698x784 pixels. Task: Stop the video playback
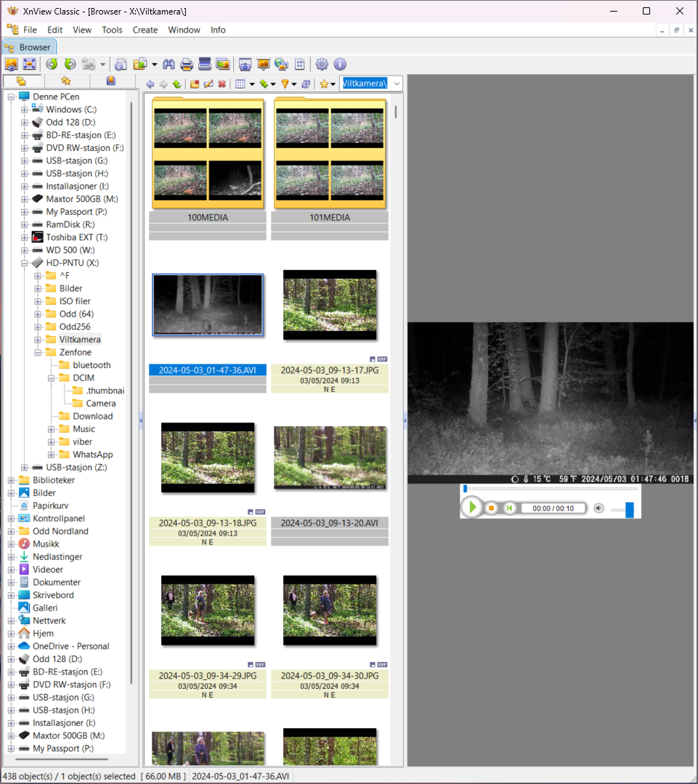(491, 508)
